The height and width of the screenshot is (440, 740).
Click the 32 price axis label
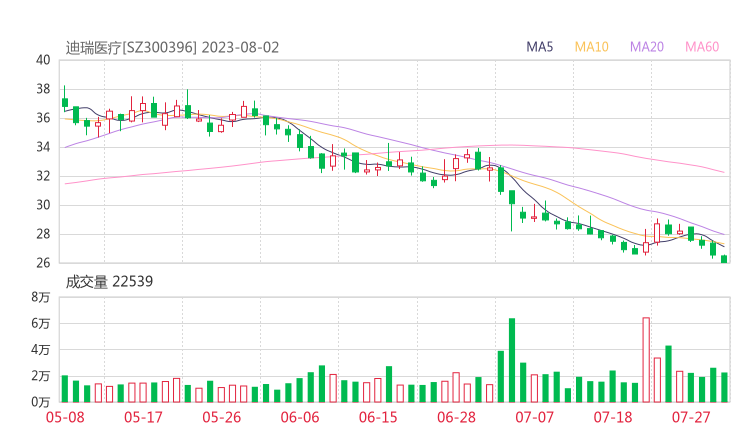click(43, 176)
